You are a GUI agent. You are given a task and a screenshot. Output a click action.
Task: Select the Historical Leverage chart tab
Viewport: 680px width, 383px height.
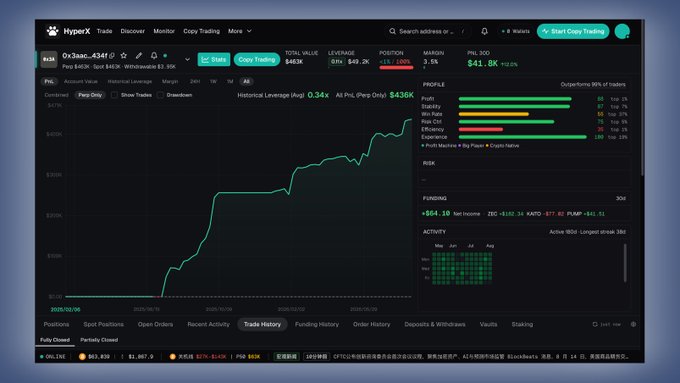[x=130, y=82]
